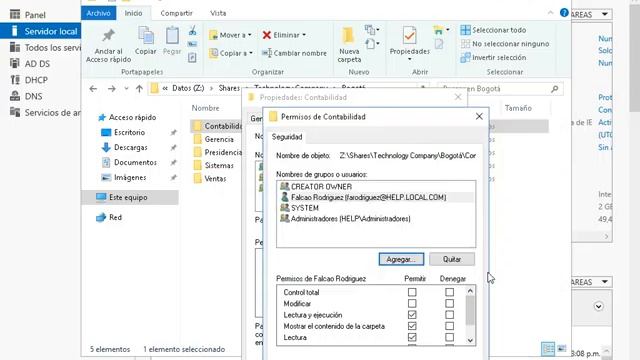The width and height of the screenshot is (640, 360).
Task: Deny Lectura y ejecución permission
Action: pyautogui.click(x=449, y=315)
